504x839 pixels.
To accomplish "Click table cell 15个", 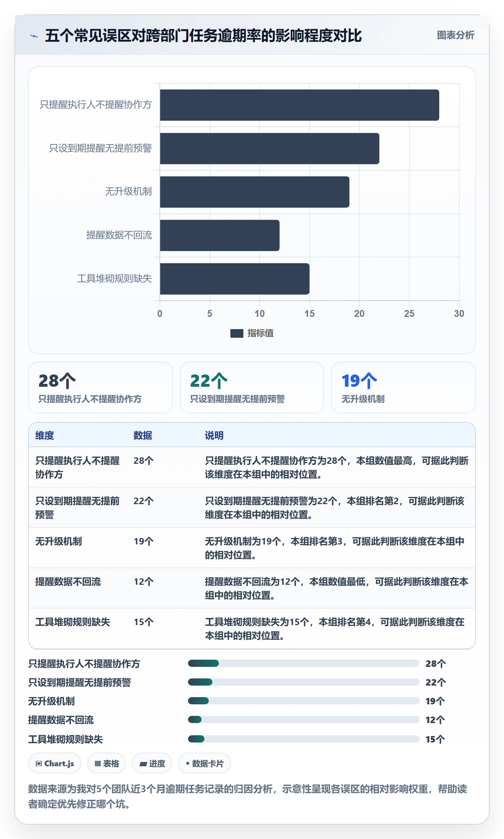I will tap(144, 622).
